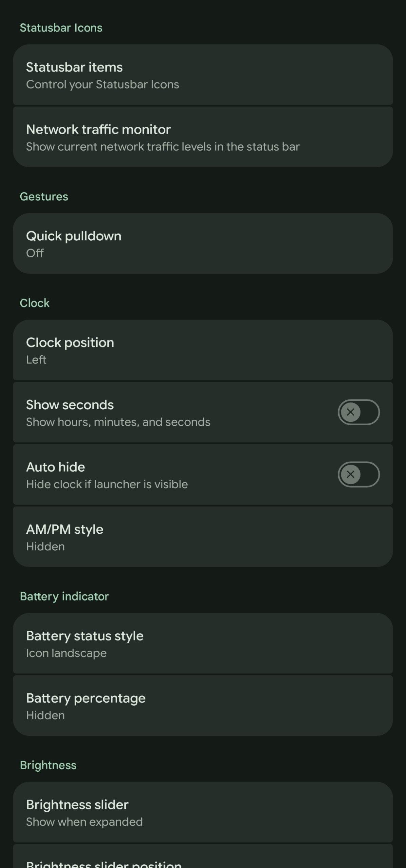Image resolution: width=406 pixels, height=868 pixels.
Task: Tap the Clock section header
Action: coord(35,303)
